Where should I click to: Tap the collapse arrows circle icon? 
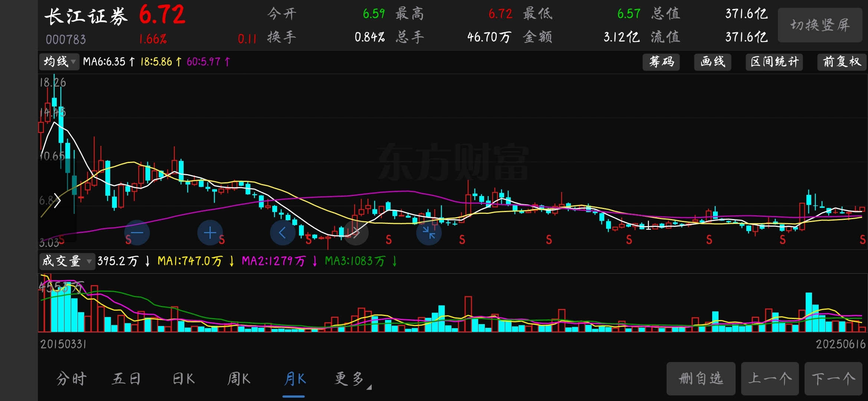[429, 233]
